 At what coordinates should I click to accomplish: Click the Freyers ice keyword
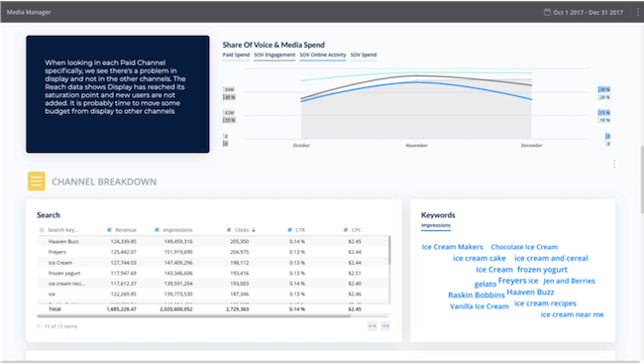[518, 281]
